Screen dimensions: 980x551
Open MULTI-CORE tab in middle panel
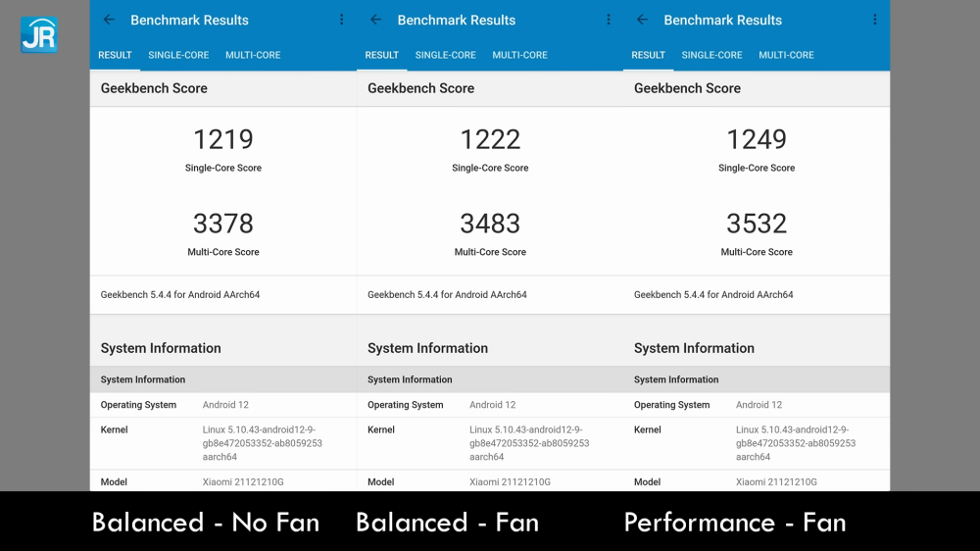coord(519,55)
